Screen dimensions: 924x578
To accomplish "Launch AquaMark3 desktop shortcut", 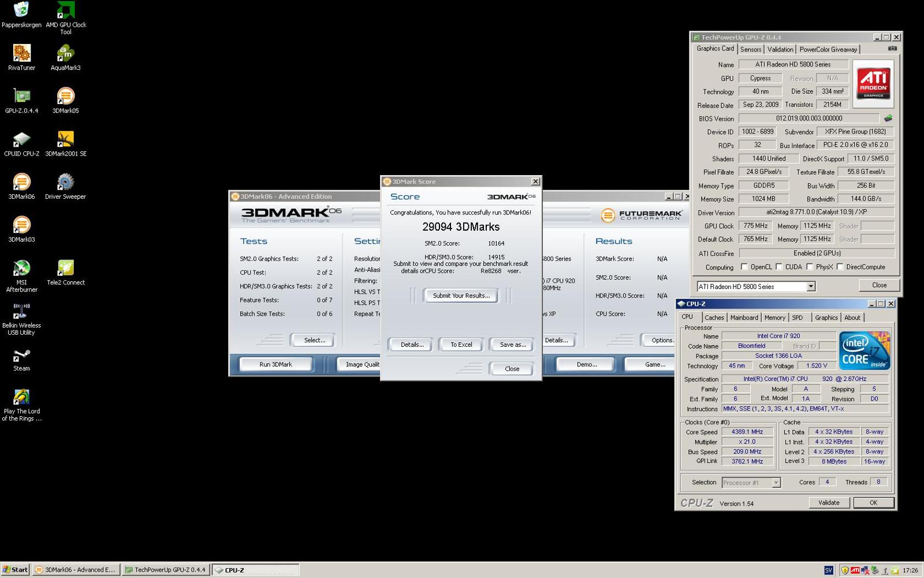I will coord(66,58).
